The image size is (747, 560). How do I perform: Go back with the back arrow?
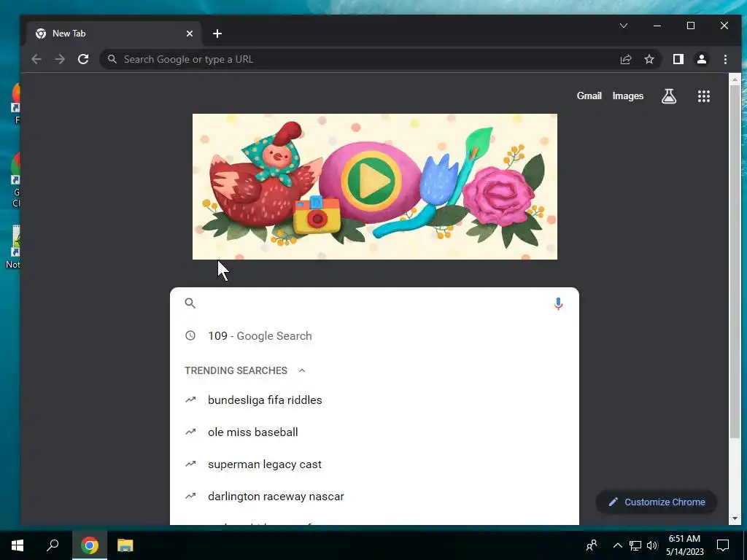pos(36,59)
